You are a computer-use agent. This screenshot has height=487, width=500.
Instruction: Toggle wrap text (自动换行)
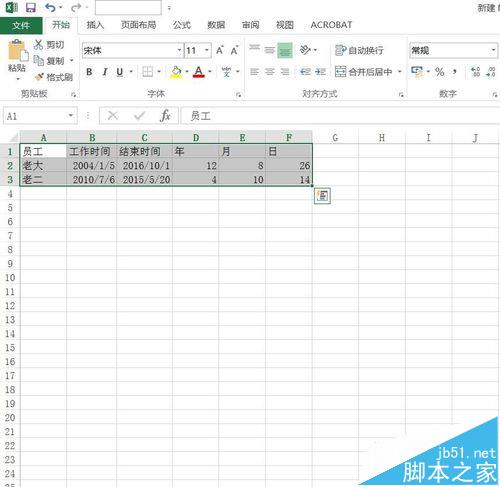click(x=359, y=50)
